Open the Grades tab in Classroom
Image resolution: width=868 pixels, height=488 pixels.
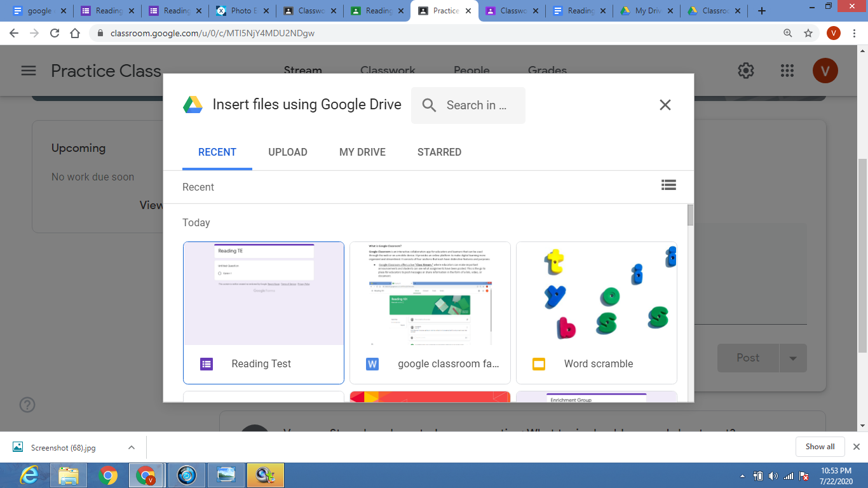[547, 71]
